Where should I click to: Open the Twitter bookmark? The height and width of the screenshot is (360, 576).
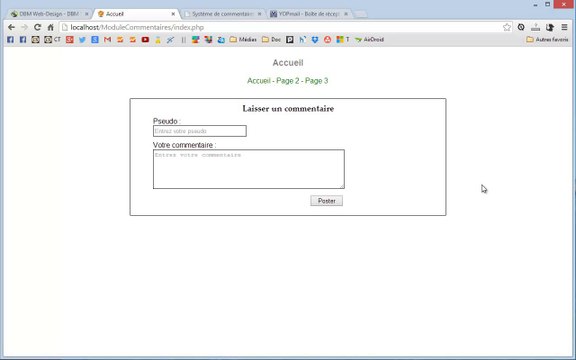[82, 39]
